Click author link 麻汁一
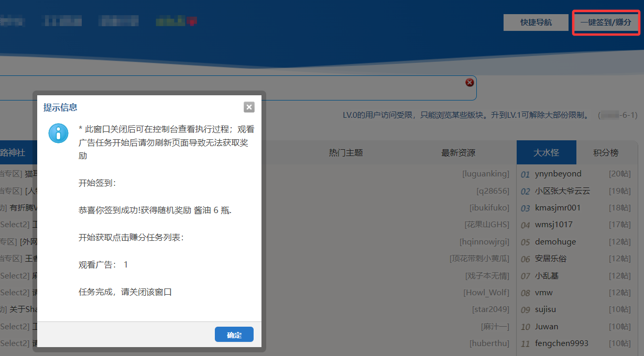This screenshot has height=356, width=644. 495,327
